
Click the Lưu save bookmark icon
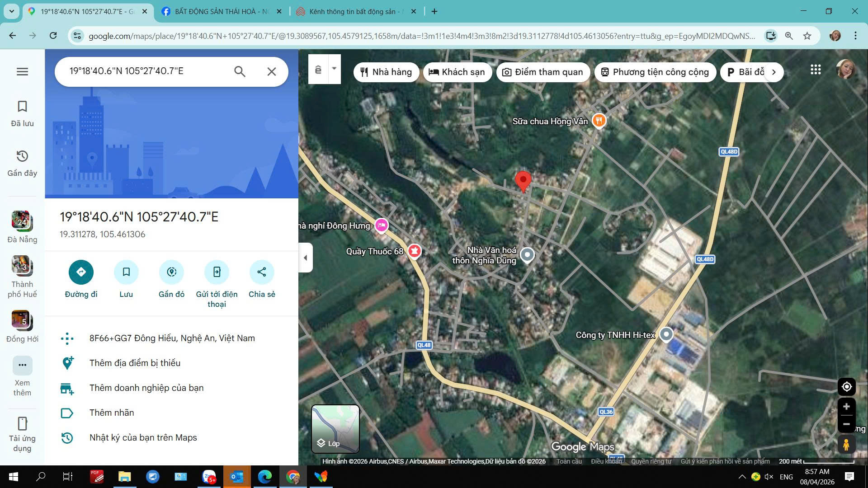126,272
